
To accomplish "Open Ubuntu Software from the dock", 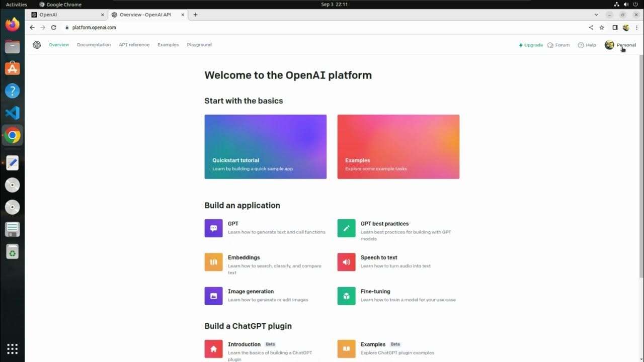I will [x=12, y=68].
